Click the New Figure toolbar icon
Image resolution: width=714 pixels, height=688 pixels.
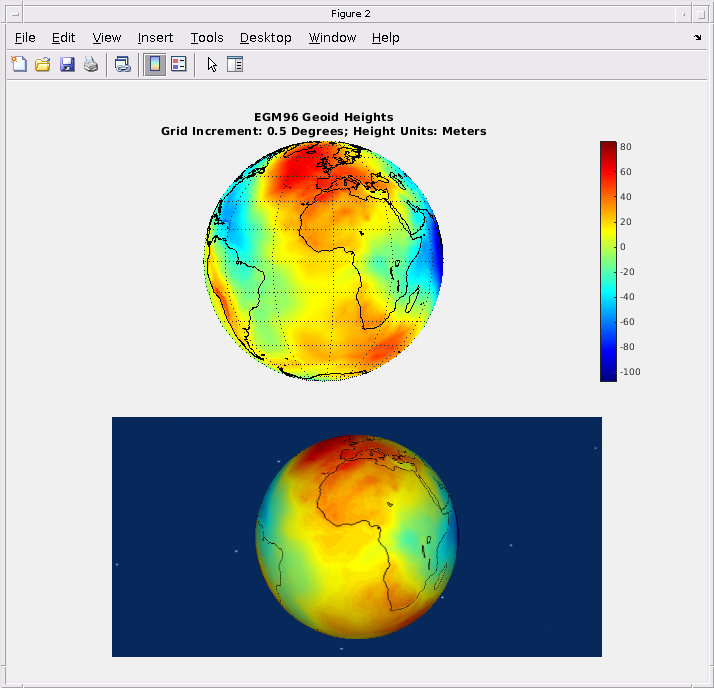[19, 65]
